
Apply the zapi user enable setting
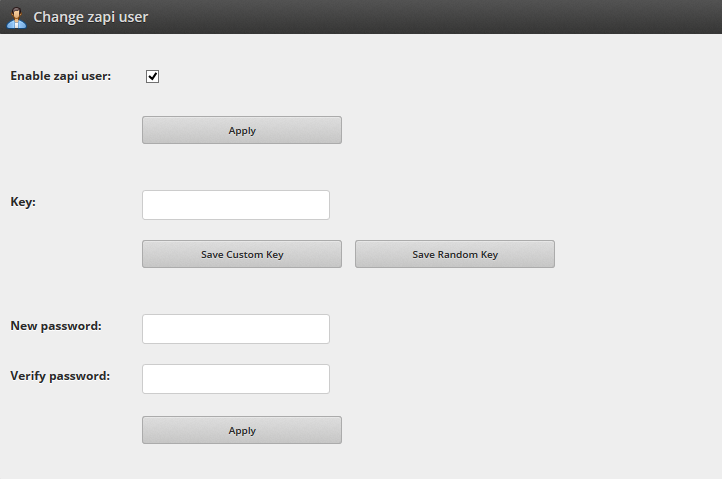coord(242,130)
